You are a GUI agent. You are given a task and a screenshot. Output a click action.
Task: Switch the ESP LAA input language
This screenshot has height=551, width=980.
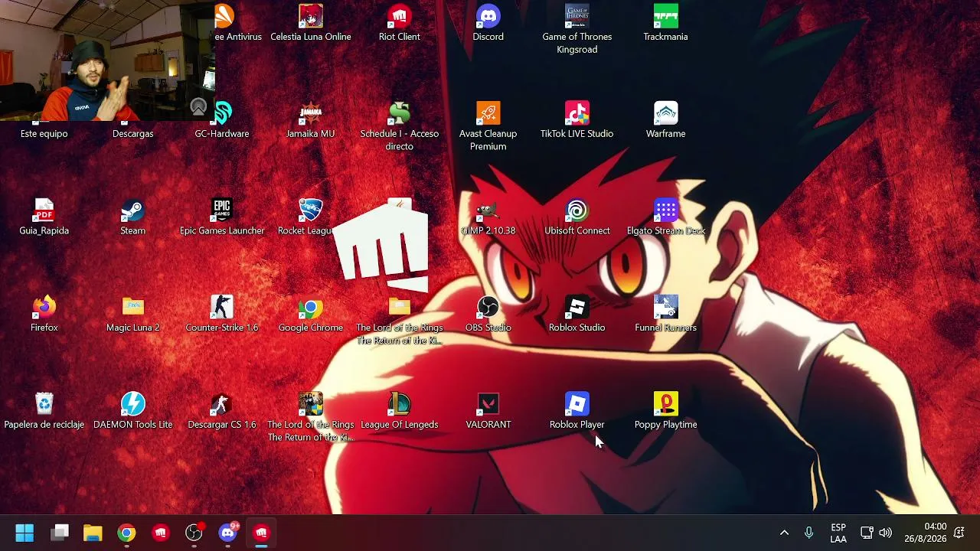pyautogui.click(x=838, y=533)
